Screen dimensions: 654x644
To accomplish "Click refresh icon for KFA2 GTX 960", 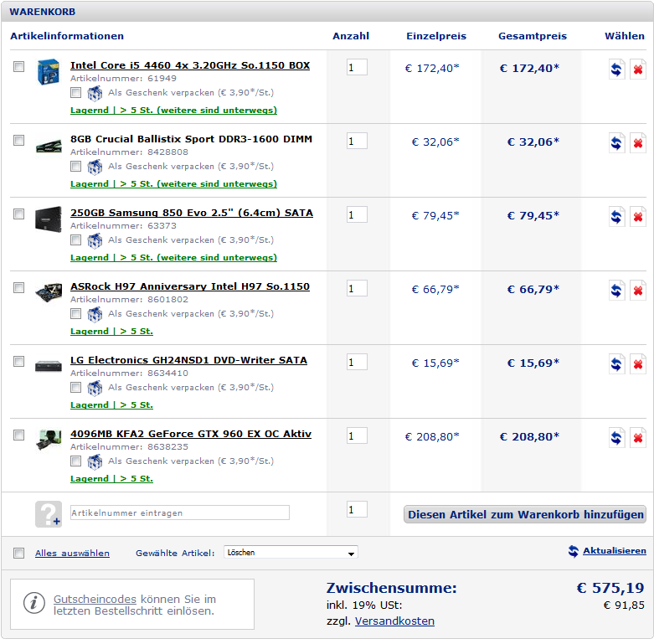I will (616, 438).
